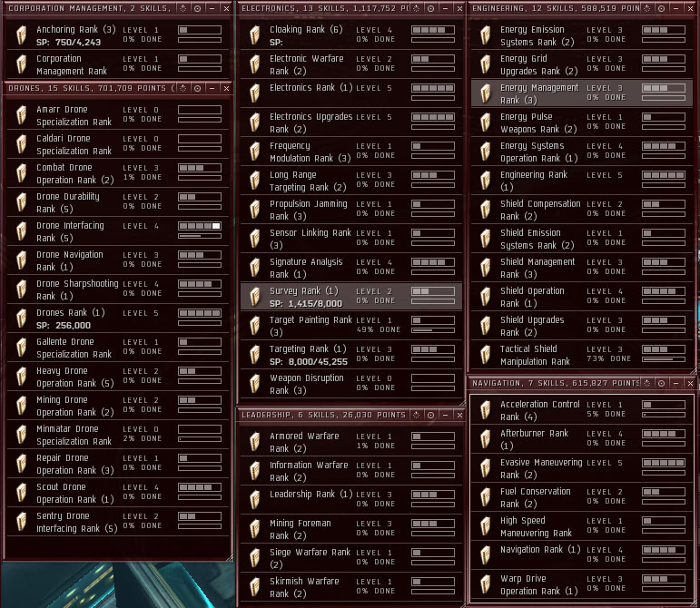The width and height of the screenshot is (700, 608).
Task: Click the Propulsion Jamming skillbook icon
Action: (x=254, y=210)
